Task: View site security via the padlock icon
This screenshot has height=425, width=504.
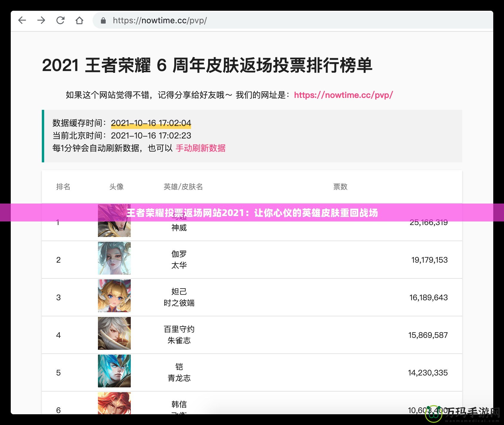Action: pos(103,21)
